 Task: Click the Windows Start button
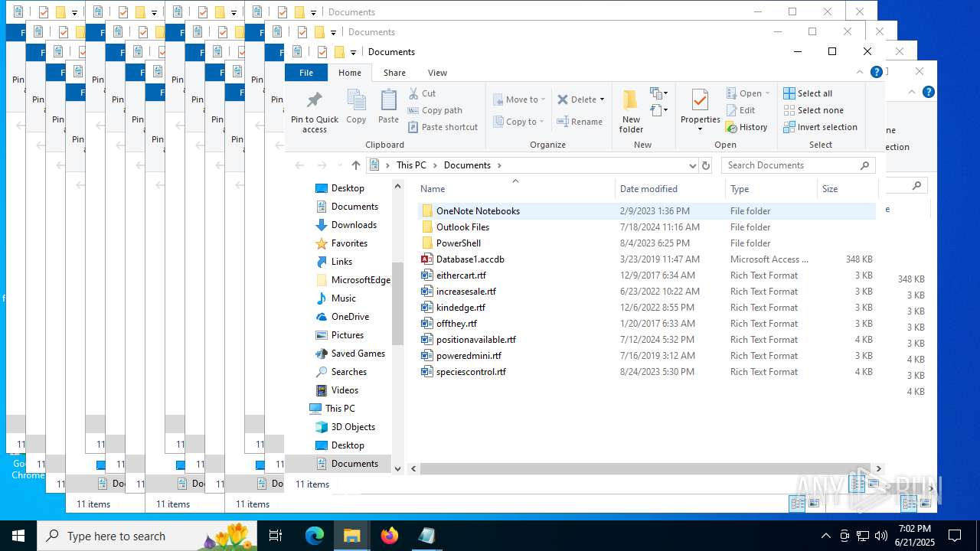18,536
